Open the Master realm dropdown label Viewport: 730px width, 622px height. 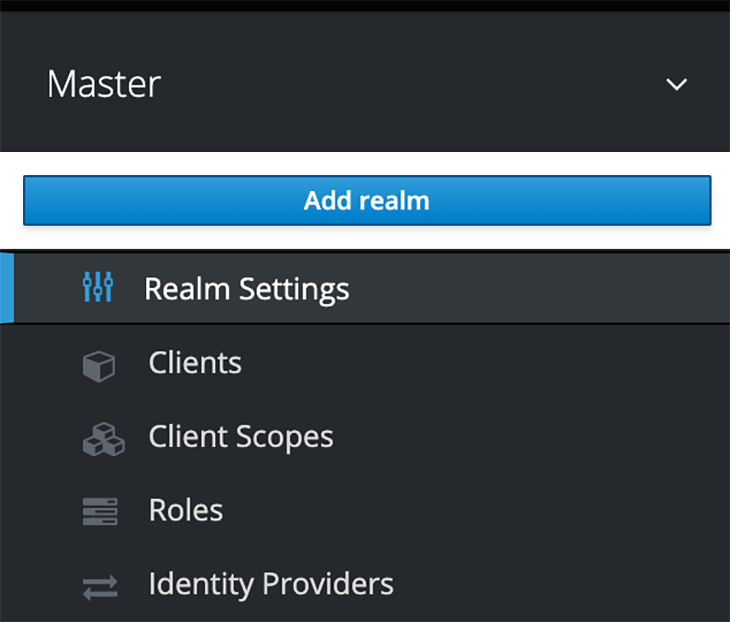(104, 84)
